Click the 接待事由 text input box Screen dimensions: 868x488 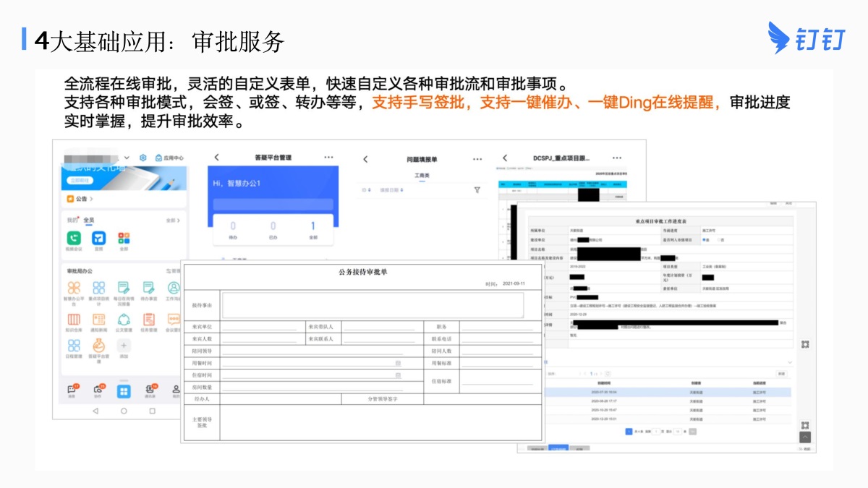(x=373, y=305)
